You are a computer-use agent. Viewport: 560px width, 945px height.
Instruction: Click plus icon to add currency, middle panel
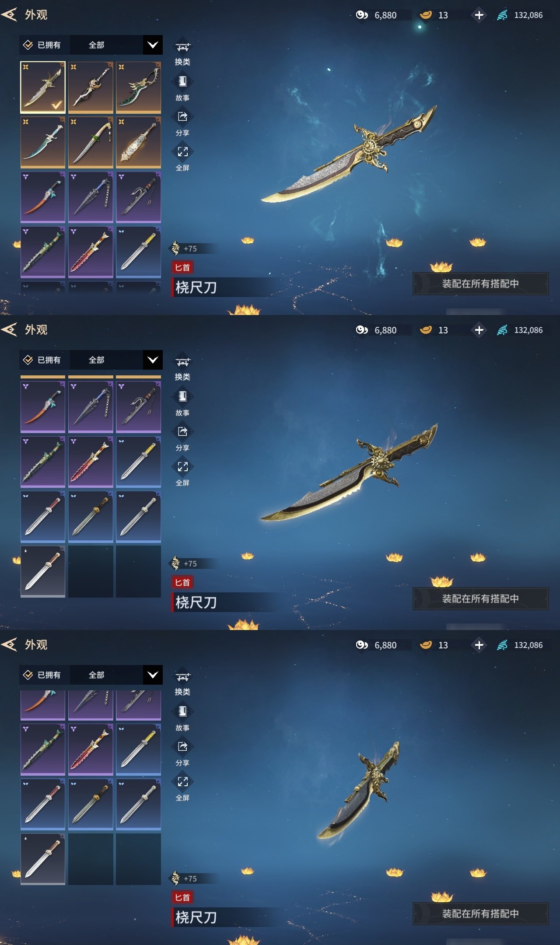tap(479, 330)
